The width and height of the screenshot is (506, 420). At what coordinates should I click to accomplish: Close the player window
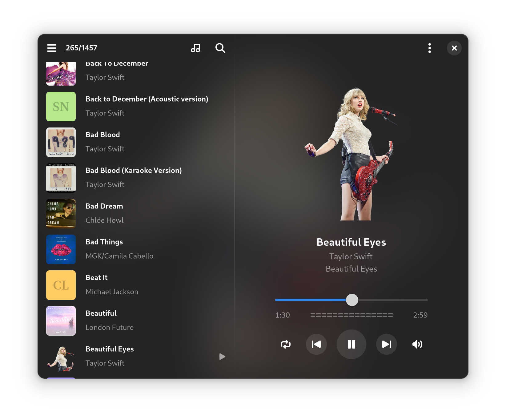click(454, 48)
